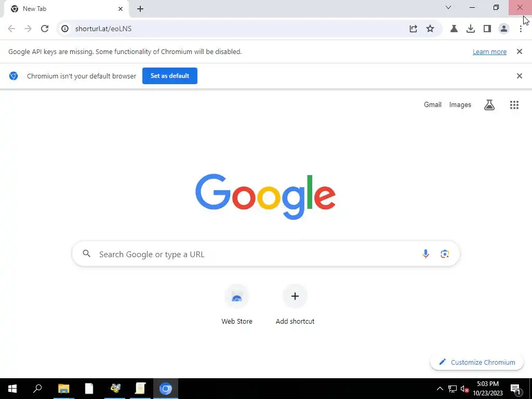Bookmark this tab with the star icon

pyautogui.click(x=430, y=29)
